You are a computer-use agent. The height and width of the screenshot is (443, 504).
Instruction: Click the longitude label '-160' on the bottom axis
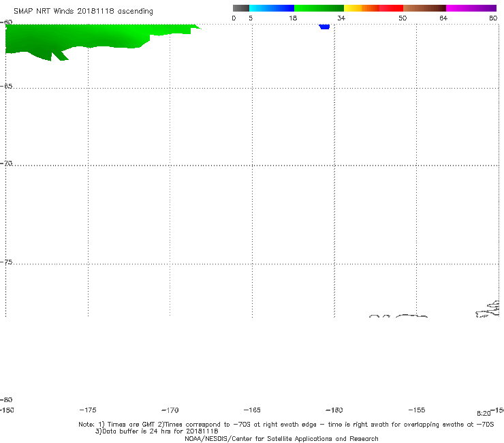click(334, 410)
